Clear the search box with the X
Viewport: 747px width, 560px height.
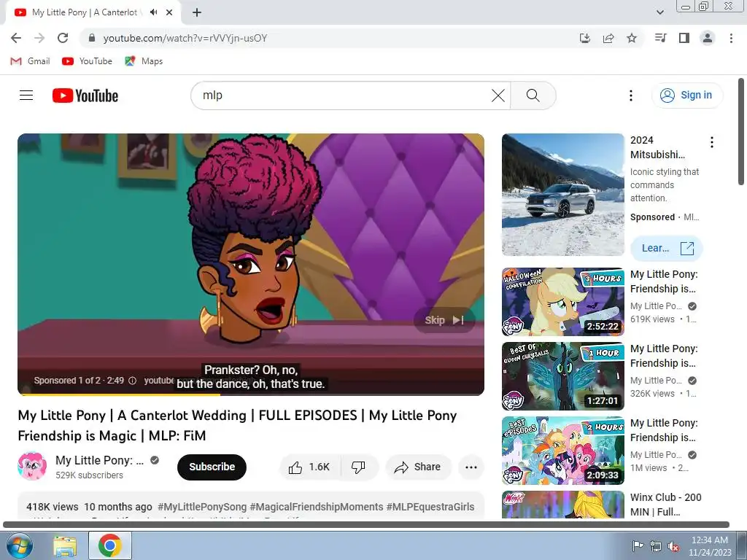(498, 96)
